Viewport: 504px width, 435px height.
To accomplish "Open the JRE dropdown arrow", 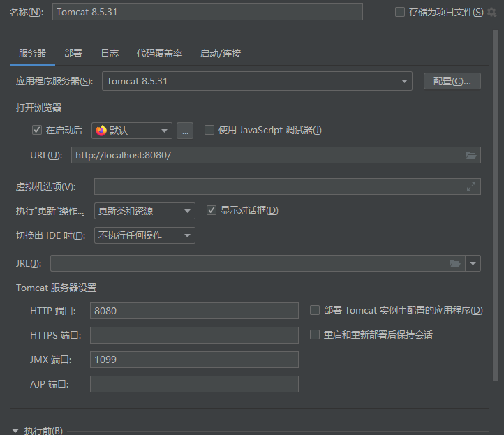I will 473,264.
